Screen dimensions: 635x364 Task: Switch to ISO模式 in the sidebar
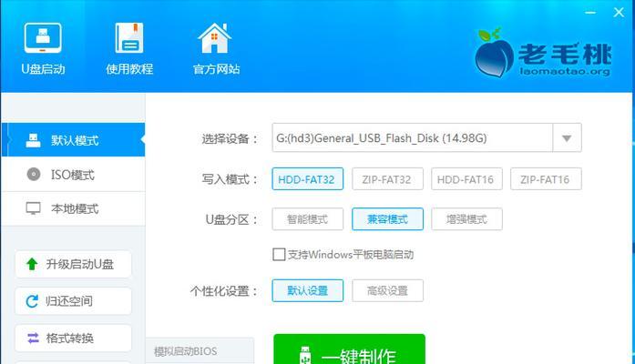tap(73, 175)
